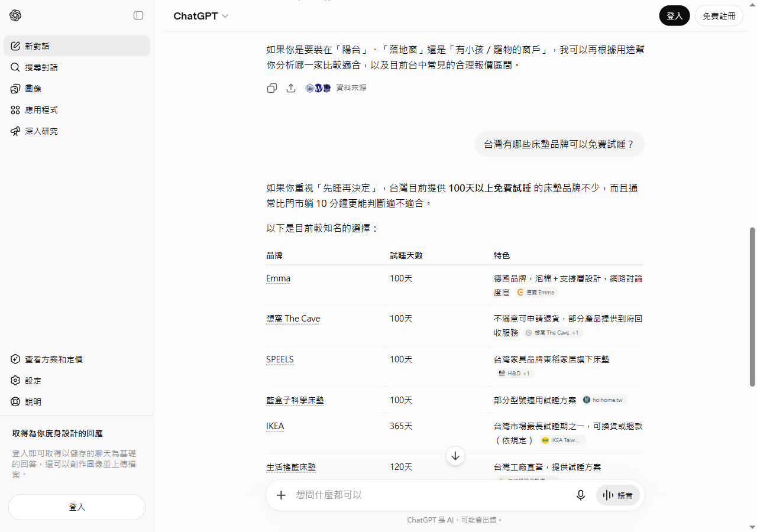This screenshot has height=532, width=757.
Task: Click the 生活搖籃床墊 brand link
Action: [291, 467]
